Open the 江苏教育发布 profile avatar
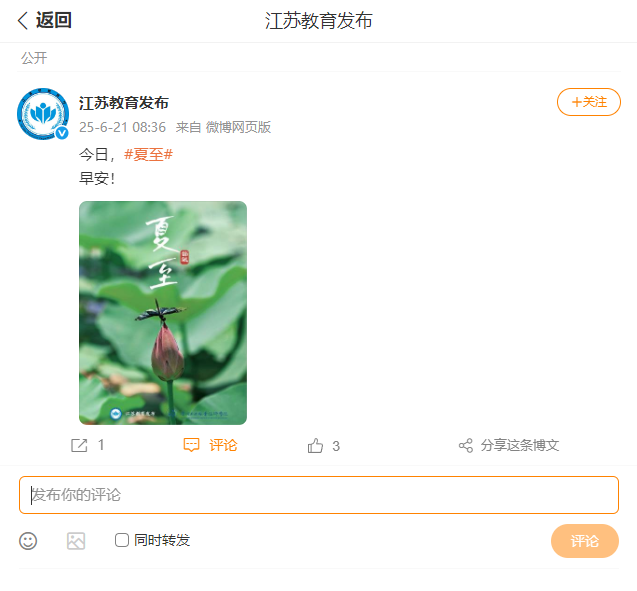Viewport: 637px width, 591px height. [x=42, y=112]
